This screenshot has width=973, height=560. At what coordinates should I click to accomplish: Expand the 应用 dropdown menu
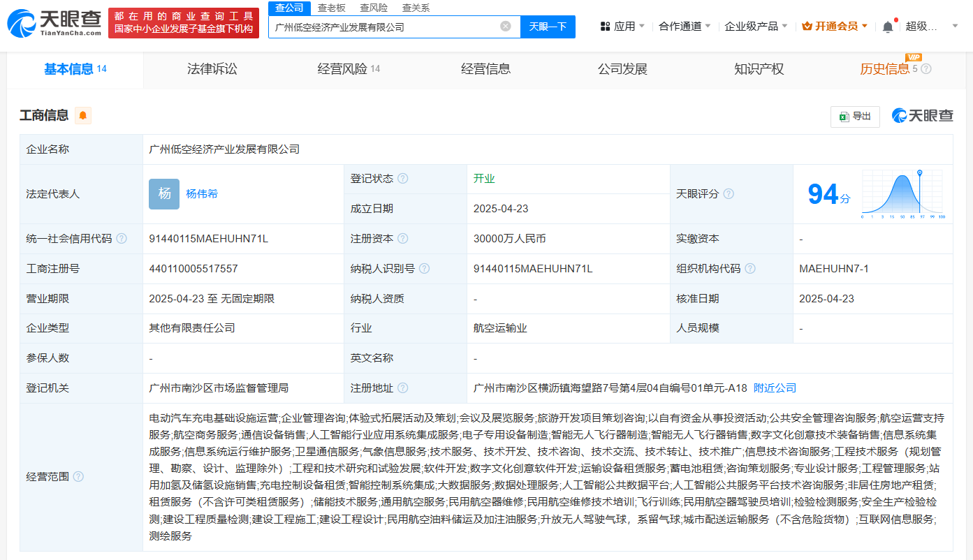click(x=623, y=27)
